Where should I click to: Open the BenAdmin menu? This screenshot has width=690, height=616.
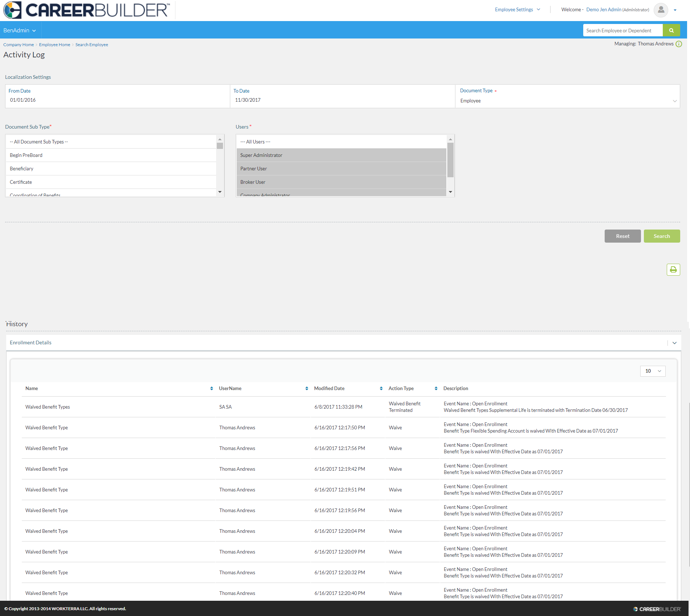(20, 31)
